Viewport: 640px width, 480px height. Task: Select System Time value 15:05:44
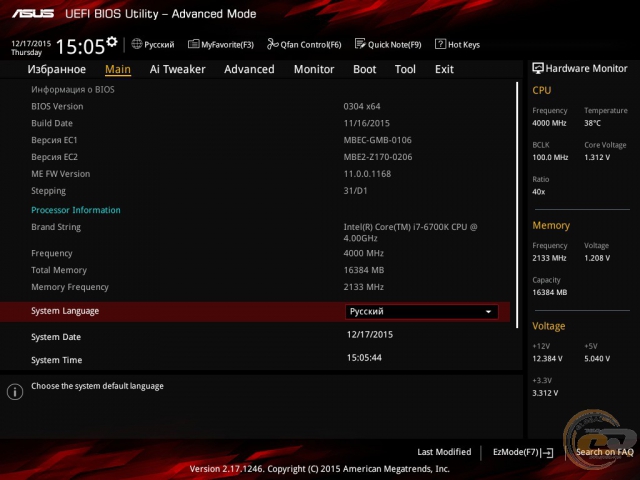pyautogui.click(x=364, y=358)
